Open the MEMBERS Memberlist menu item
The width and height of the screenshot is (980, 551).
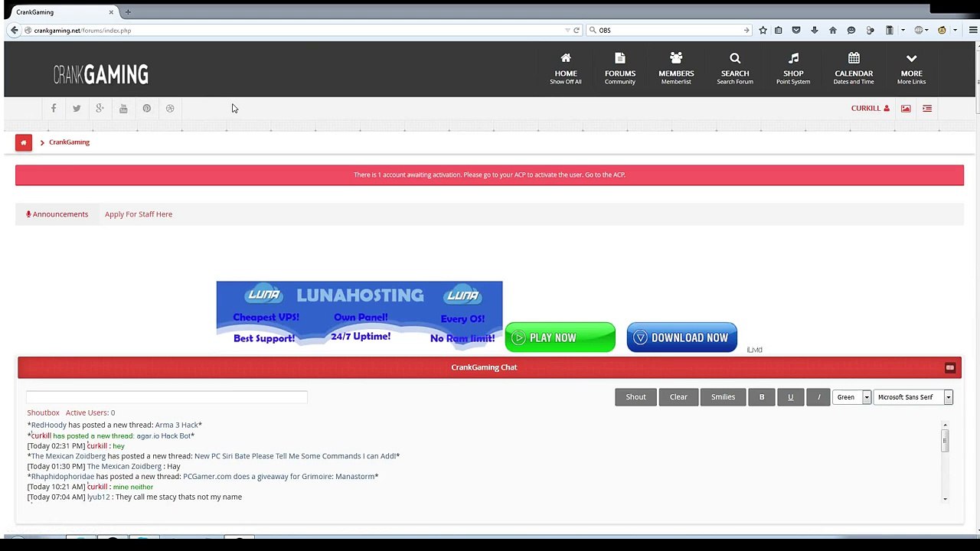[676, 69]
